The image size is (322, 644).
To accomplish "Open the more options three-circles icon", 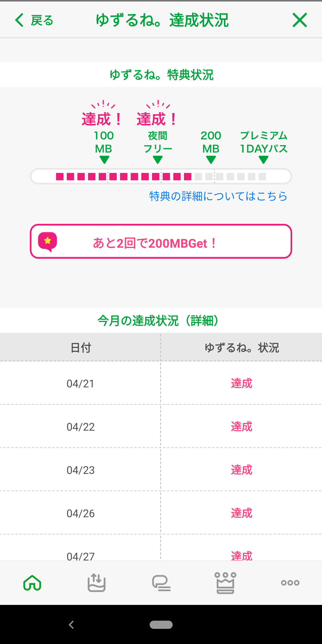I will click(290, 583).
